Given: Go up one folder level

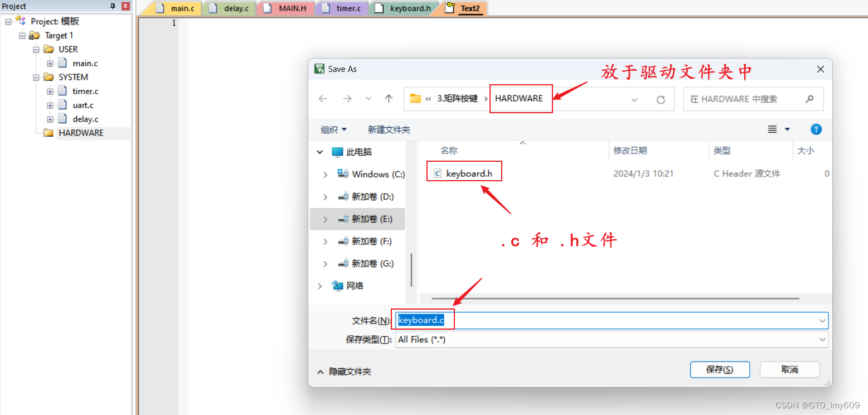Looking at the screenshot, I should [389, 99].
